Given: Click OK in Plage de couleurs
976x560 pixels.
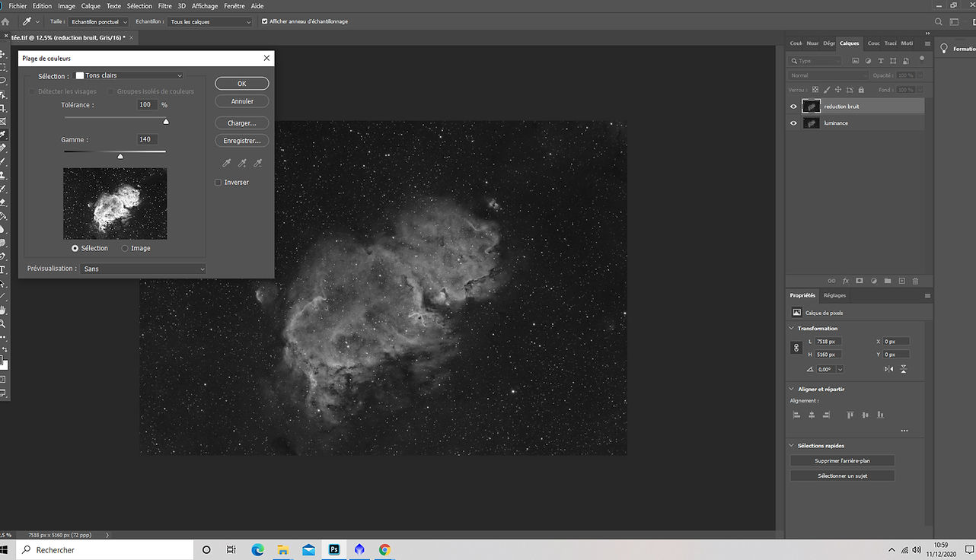Looking at the screenshot, I should point(242,84).
